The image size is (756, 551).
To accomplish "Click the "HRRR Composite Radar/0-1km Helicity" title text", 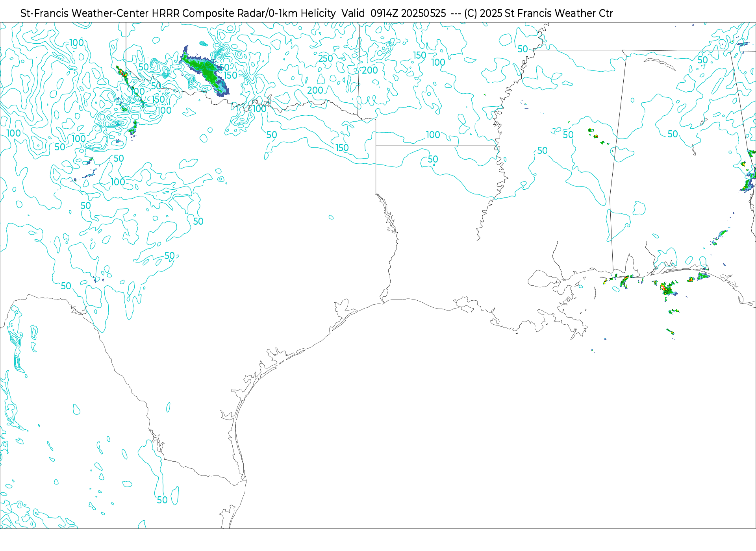I will (x=244, y=13).
